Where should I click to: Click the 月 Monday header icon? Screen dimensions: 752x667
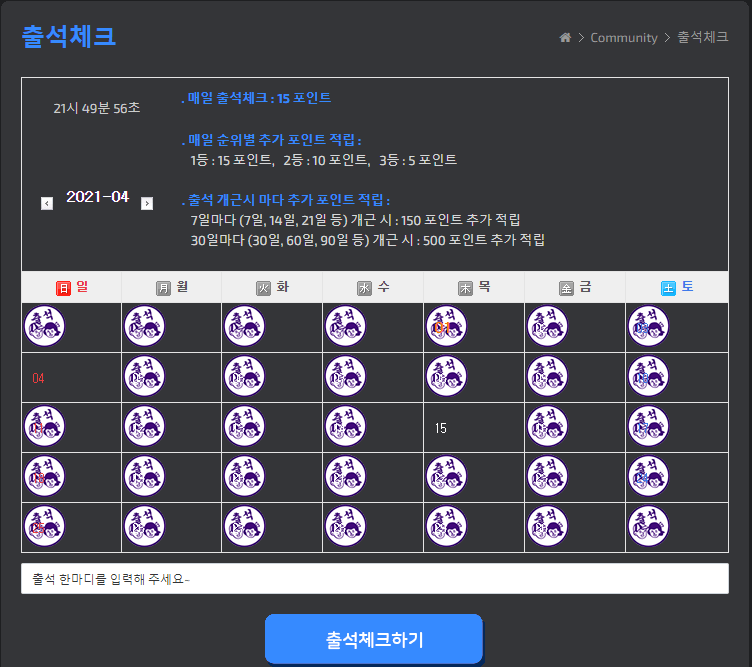pyautogui.click(x=164, y=288)
